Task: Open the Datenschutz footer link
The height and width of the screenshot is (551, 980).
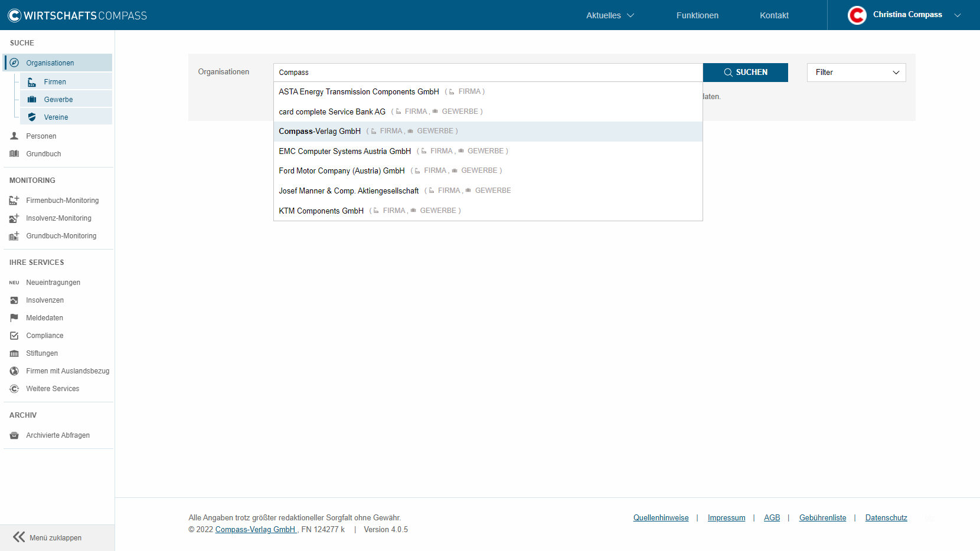Action: [886, 518]
